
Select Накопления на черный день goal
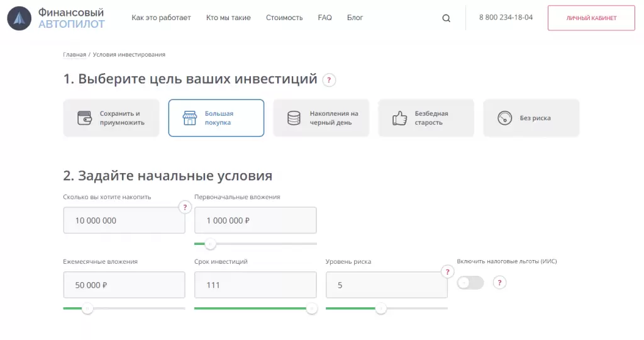[321, 118]
